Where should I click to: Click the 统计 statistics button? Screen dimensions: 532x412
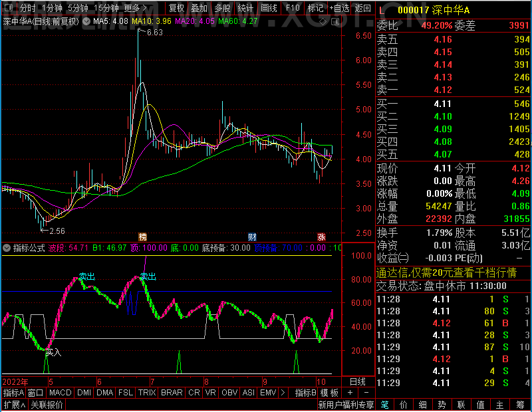pos(245,8)
